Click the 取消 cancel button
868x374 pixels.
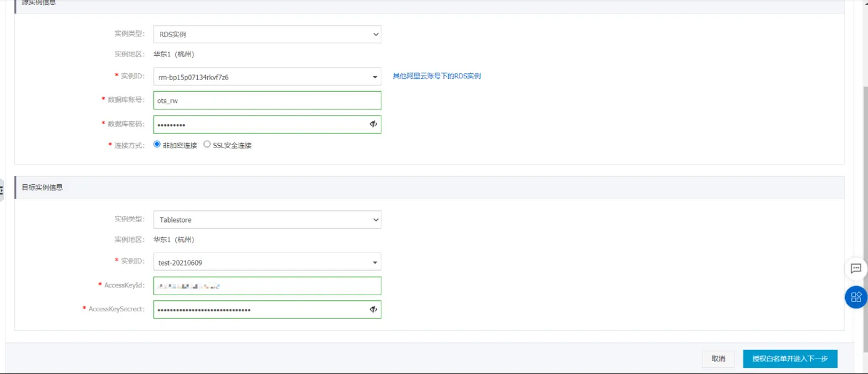coord(719,358)
